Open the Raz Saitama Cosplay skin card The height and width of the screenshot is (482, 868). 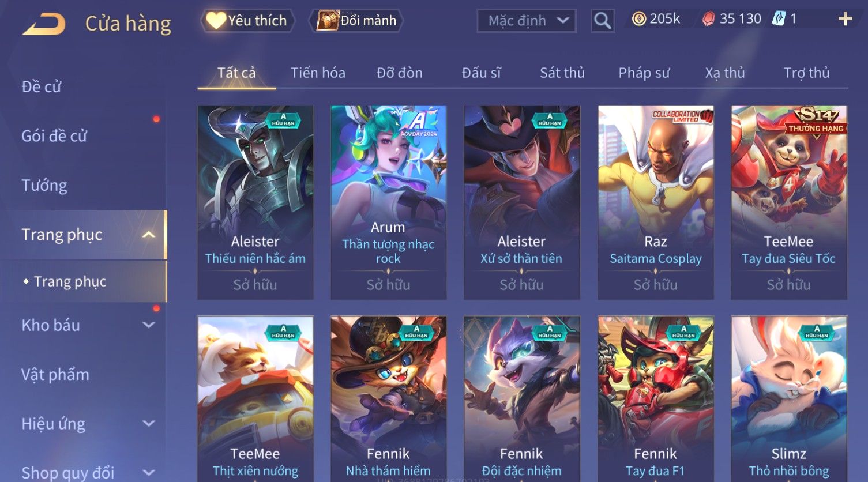click(x=655, y=202)
